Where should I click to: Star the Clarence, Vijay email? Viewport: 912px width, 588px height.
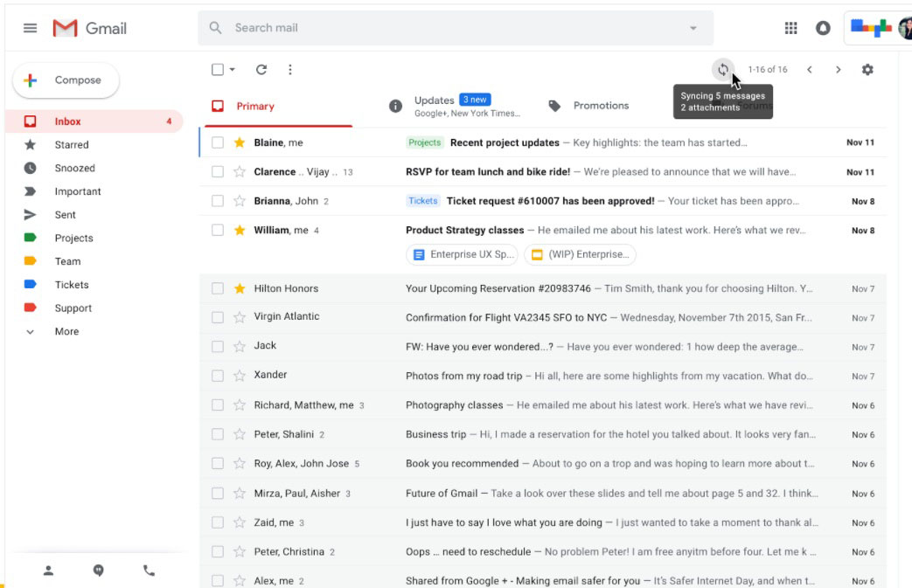click(x=239, y=172)
